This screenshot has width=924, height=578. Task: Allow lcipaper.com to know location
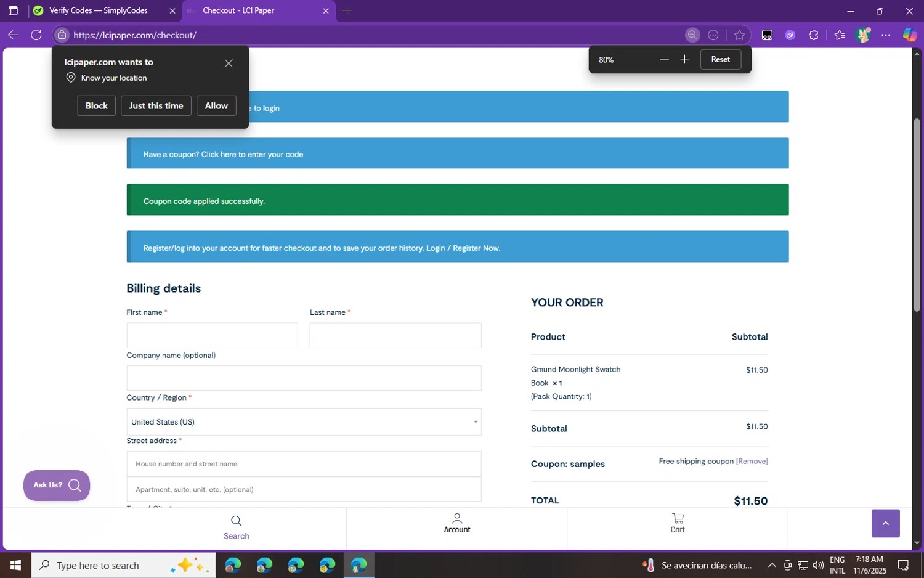click(216, 105)
